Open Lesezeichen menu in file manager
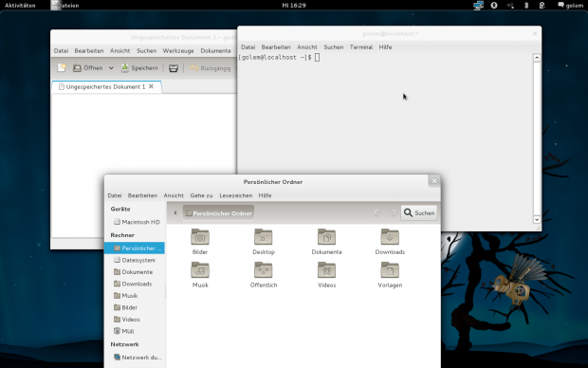The height and width of the screenshot is (368, 588). [236, 195]
